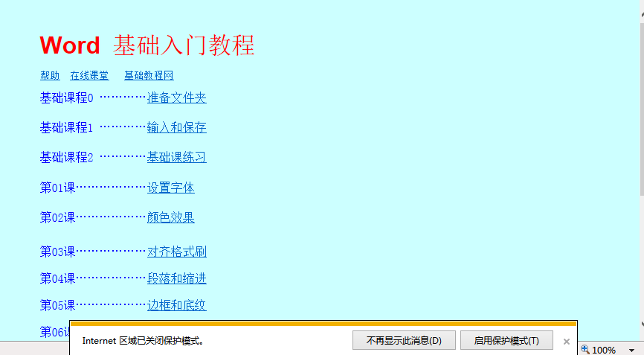Image resolution: width=644 pixels, height=355 pixels.
Task: Open the 基础课练习 lesson link
Action: point(176,157)
